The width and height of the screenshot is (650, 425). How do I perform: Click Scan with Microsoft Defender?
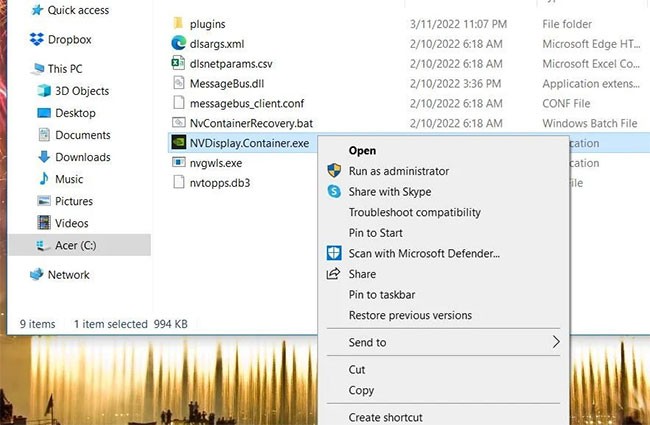tap(423, 253)
